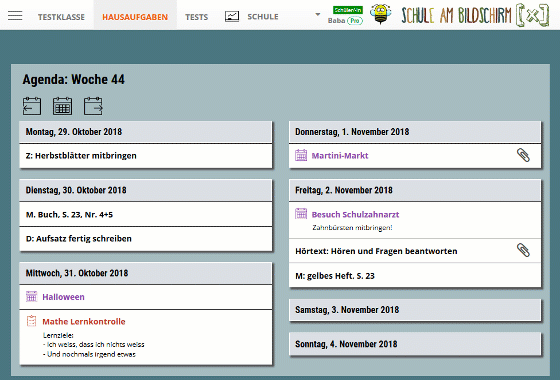The image size is (560, 380).
Task: Open the SCHULE menu item
Action: click(263, 17)
